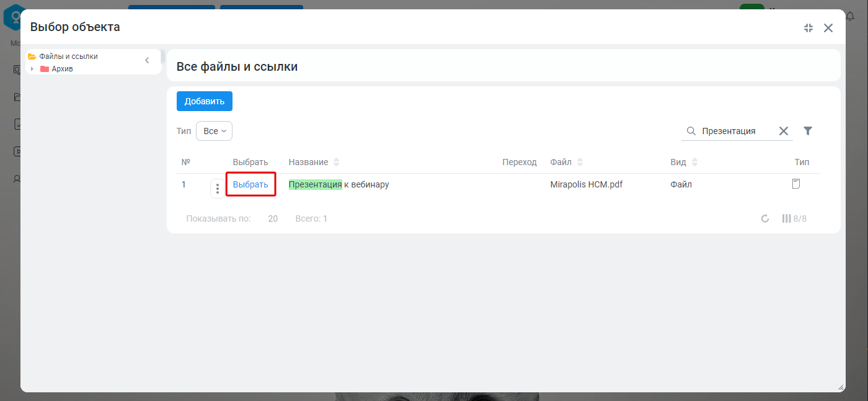Click the Всего: 1 total label
868x401 pixels.
point(311,219)
